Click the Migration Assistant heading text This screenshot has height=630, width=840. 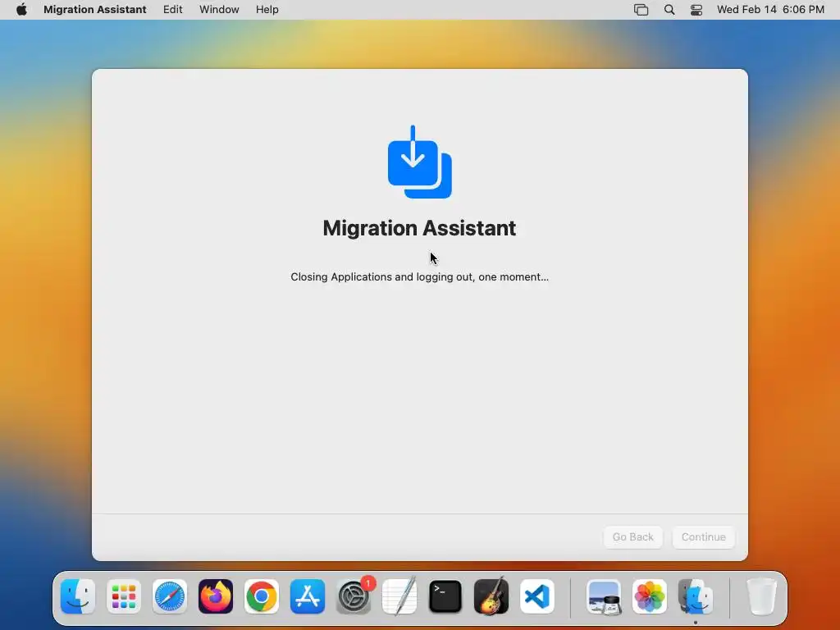[x=419, y=228]
